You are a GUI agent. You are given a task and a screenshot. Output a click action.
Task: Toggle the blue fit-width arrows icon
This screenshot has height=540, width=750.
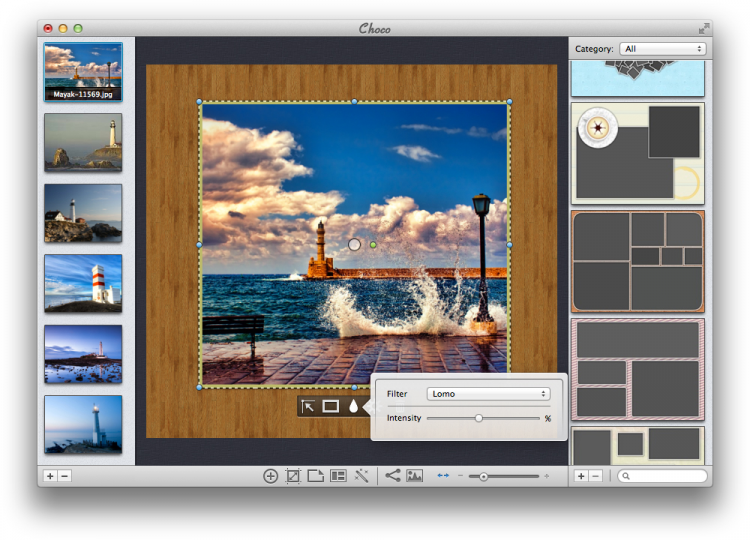point(443,476)
